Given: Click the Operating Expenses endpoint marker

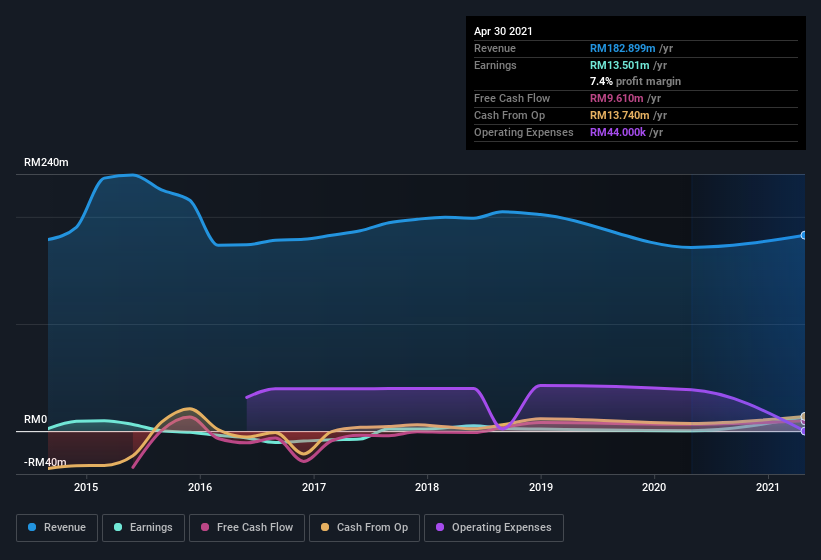Looking at the screenshot, I should [x=804, y=431].
